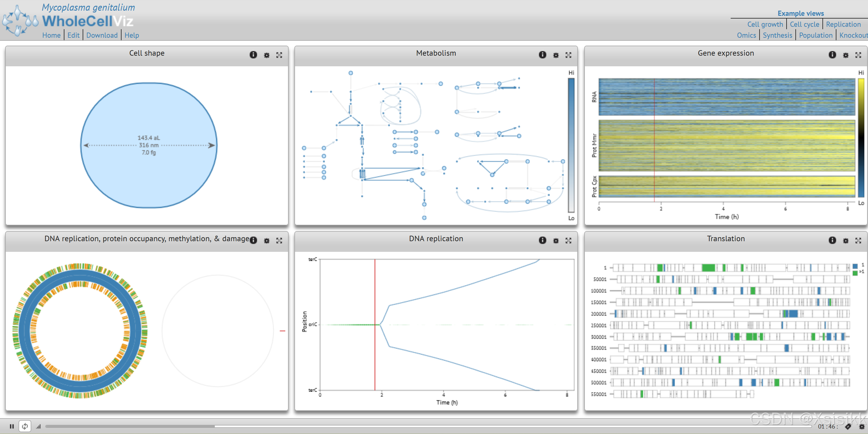The height and width of the screenshot is (434, 868).
Task: Expand the DNA replication, protein occupancy panel fullscreen
Action: point(279,241)
